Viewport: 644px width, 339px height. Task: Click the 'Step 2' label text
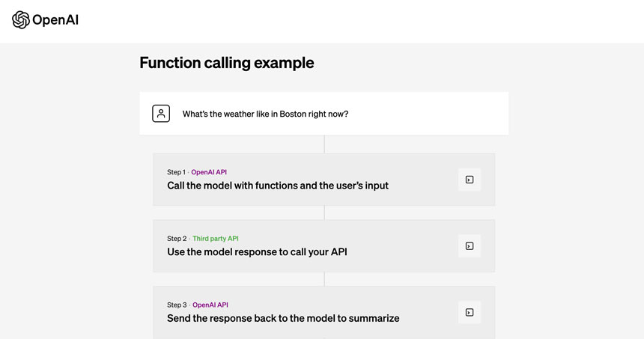pyautogui.click(x=177, y=239)
